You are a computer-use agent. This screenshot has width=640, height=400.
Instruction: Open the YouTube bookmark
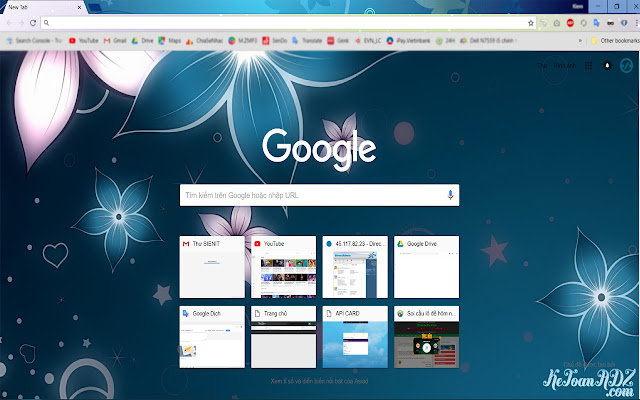point(84,41)
